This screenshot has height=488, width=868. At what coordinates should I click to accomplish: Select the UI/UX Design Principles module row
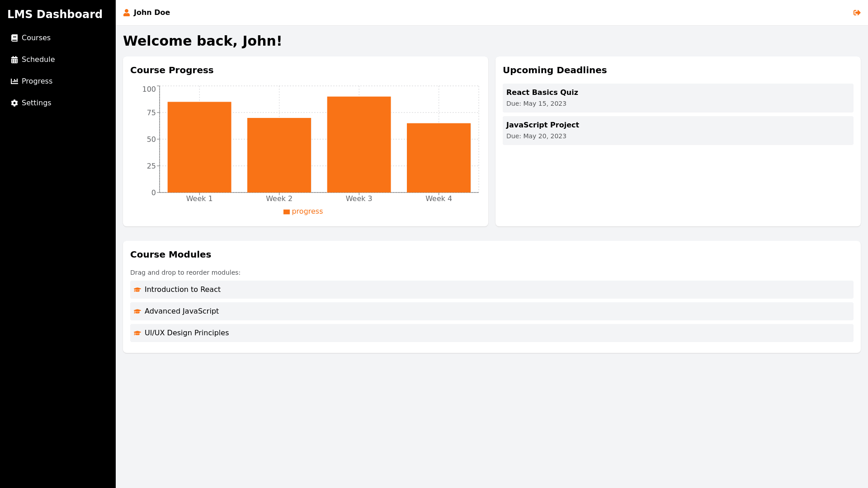[x=491, y=333]
